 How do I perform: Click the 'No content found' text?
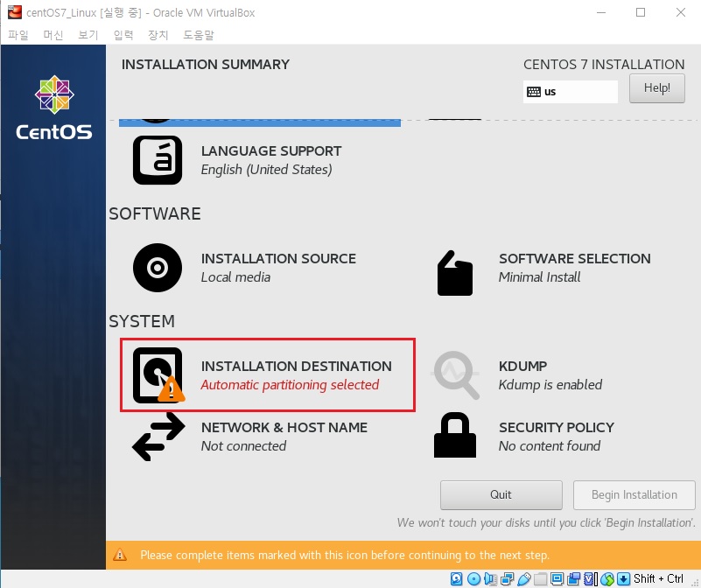coord(549,445)
